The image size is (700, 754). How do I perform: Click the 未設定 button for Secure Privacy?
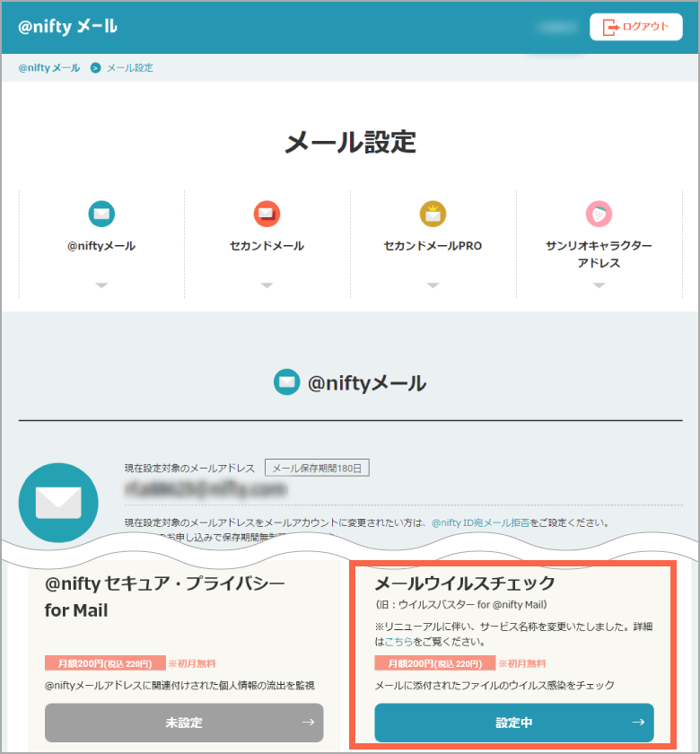point(184,723)
